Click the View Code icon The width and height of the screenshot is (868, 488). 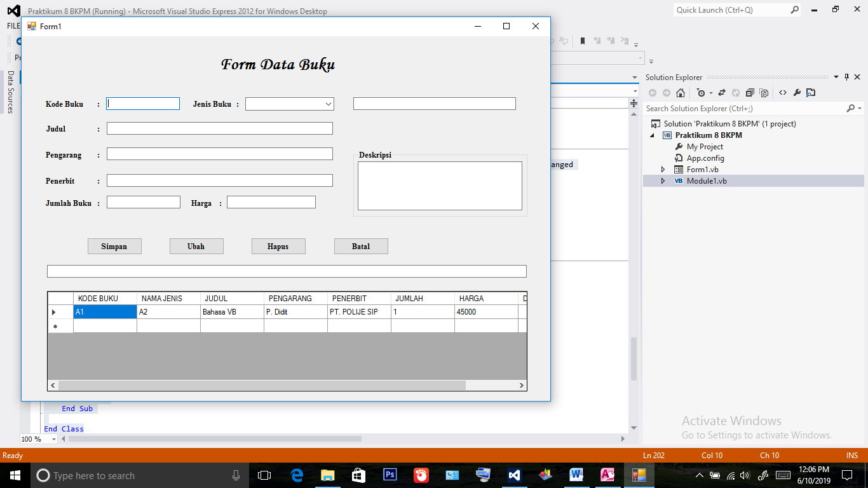point(783,93)
